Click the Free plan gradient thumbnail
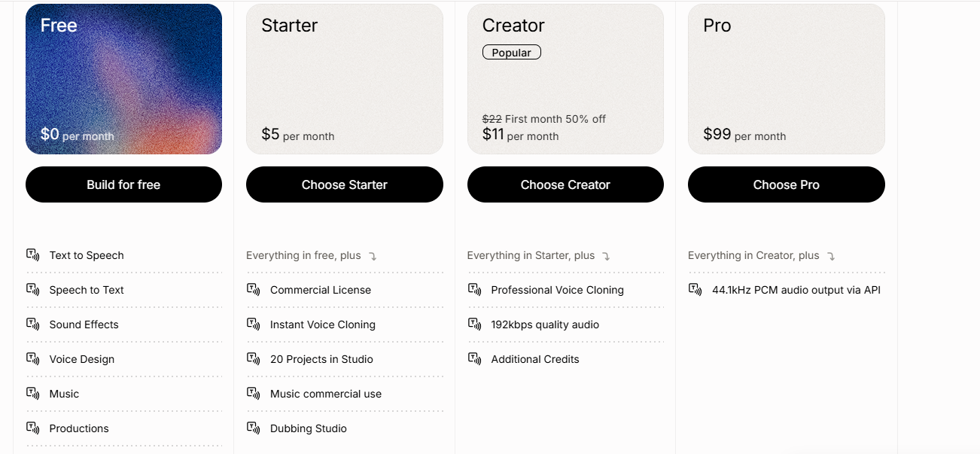980x454 pixels. [x=123, y=78]
